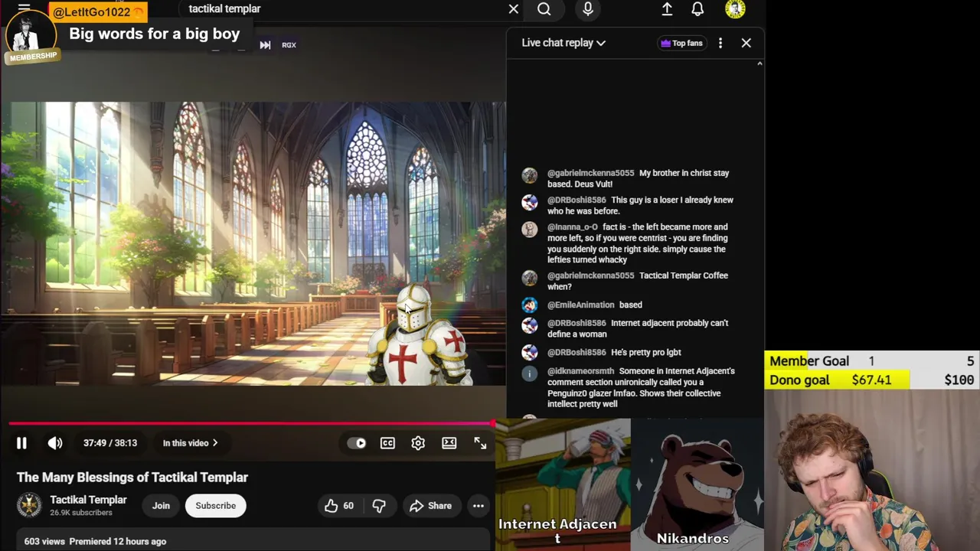Open Tactikal Templar channel avatar

(x=29, y=505)
